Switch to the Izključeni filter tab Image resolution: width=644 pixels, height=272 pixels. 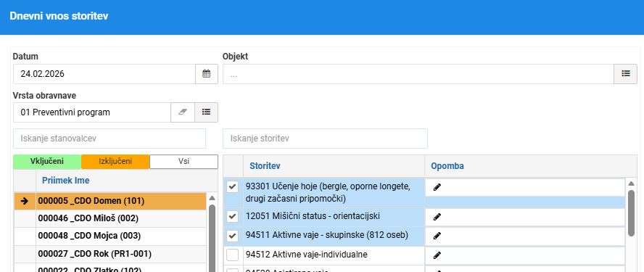tap(115, 162)
